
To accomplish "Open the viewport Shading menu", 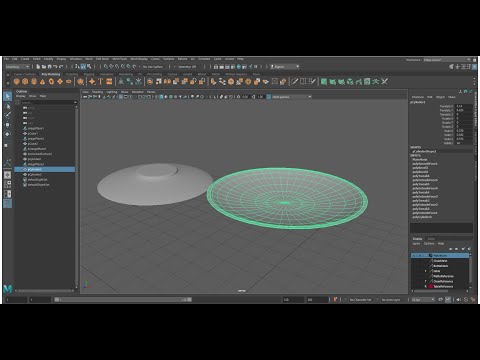I will (97, 92).
